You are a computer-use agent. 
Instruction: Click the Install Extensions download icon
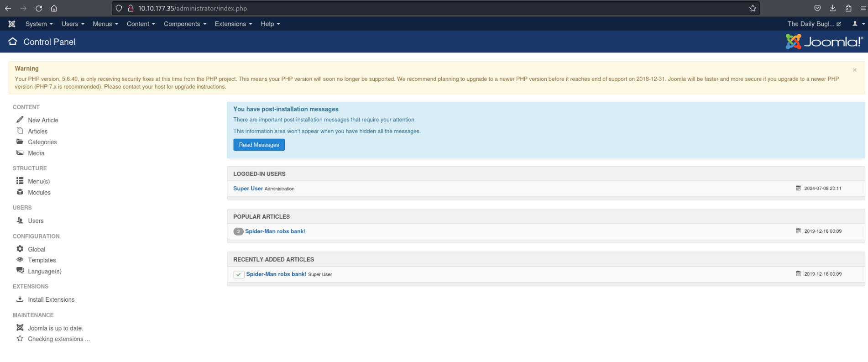coord(20,299)
